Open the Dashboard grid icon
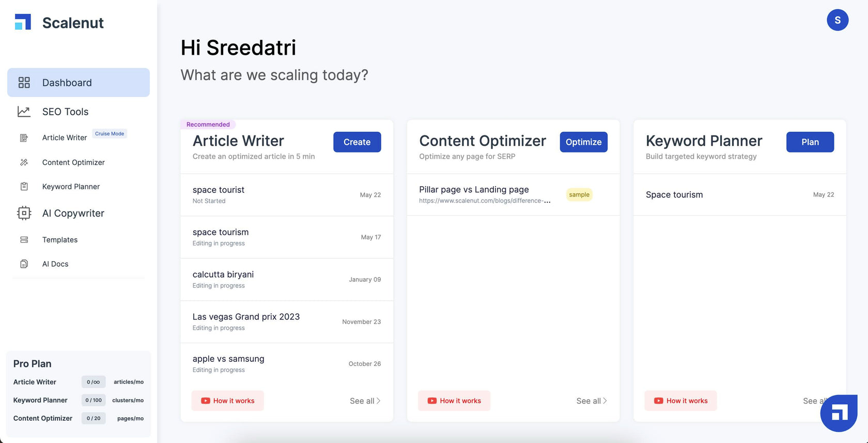The height and width of the screenshot is (443, 868). (x=24, y=83)
